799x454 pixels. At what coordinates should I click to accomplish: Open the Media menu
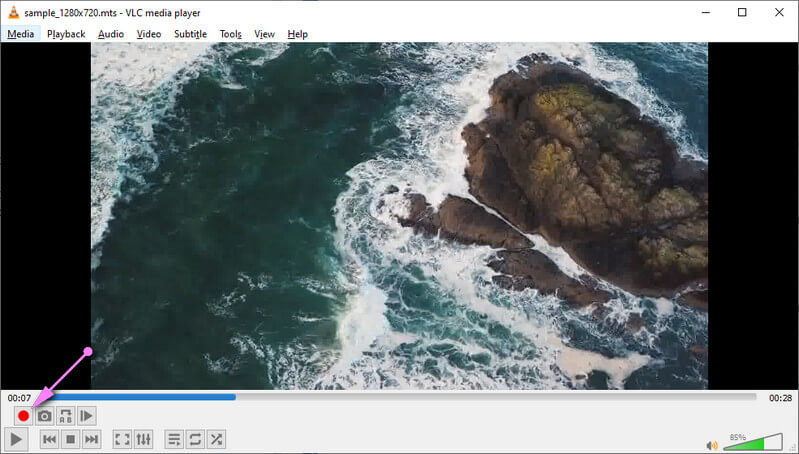(x=20, y=34)
